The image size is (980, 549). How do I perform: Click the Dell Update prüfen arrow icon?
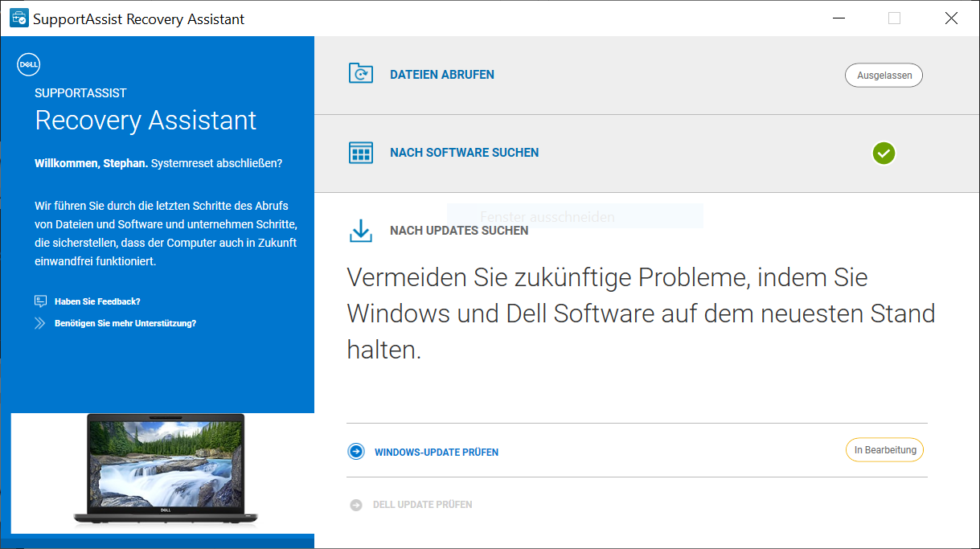coord(356,505)
